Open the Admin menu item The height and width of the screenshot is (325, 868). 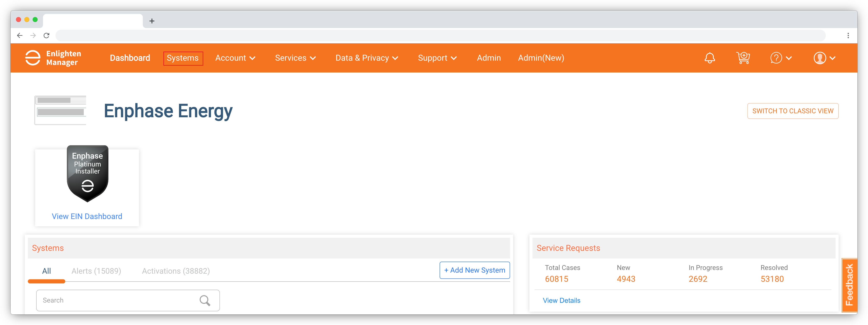tap(489, 58)
